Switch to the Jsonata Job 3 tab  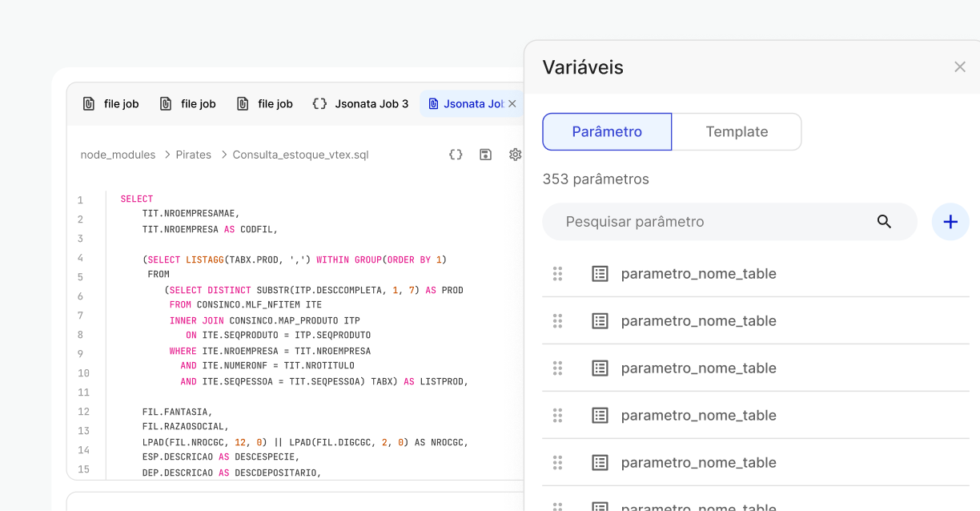[360, 104]
